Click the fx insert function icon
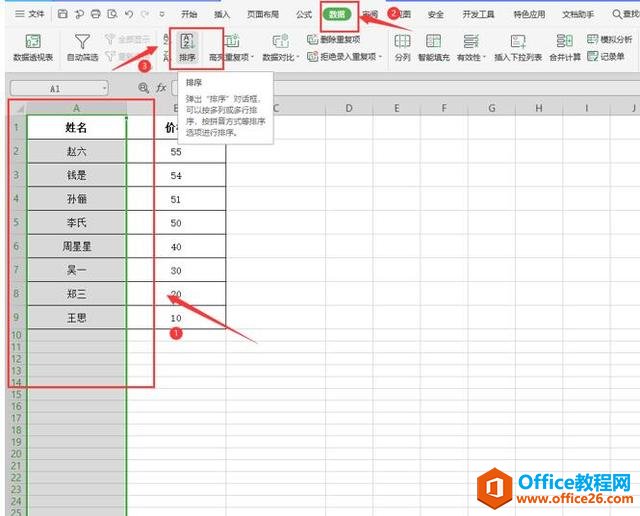 point(162,87)
